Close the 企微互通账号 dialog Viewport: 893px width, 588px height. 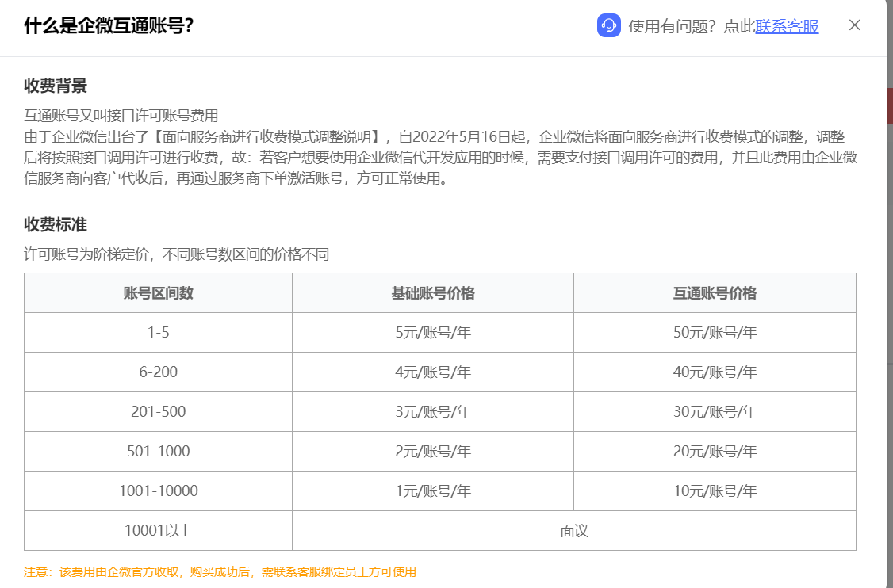pos(854,25)
